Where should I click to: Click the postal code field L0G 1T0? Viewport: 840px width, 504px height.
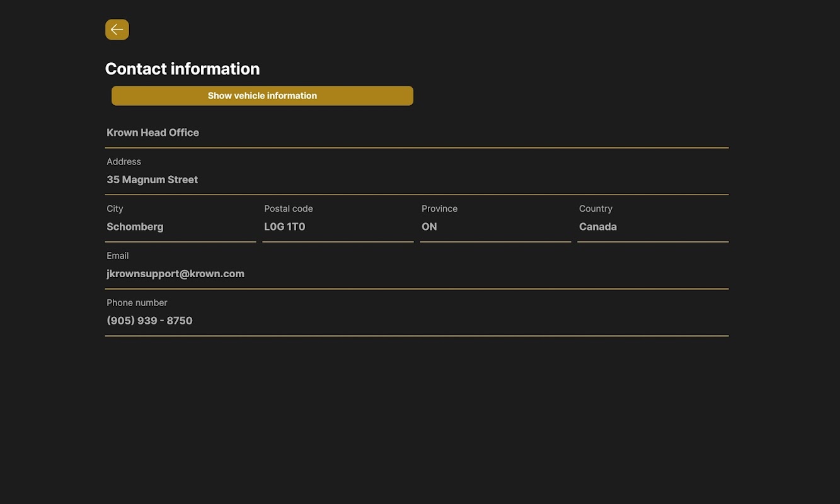tap(338, 227)
